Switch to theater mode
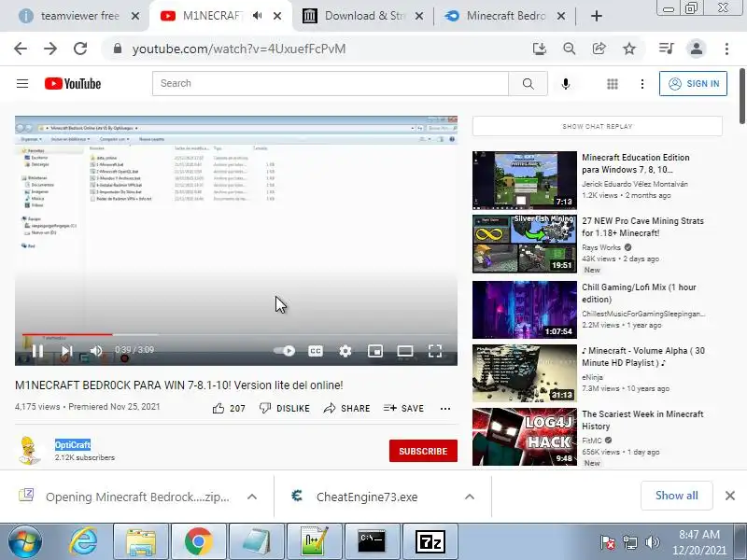The image size is (747, 560). click(405, 352)
